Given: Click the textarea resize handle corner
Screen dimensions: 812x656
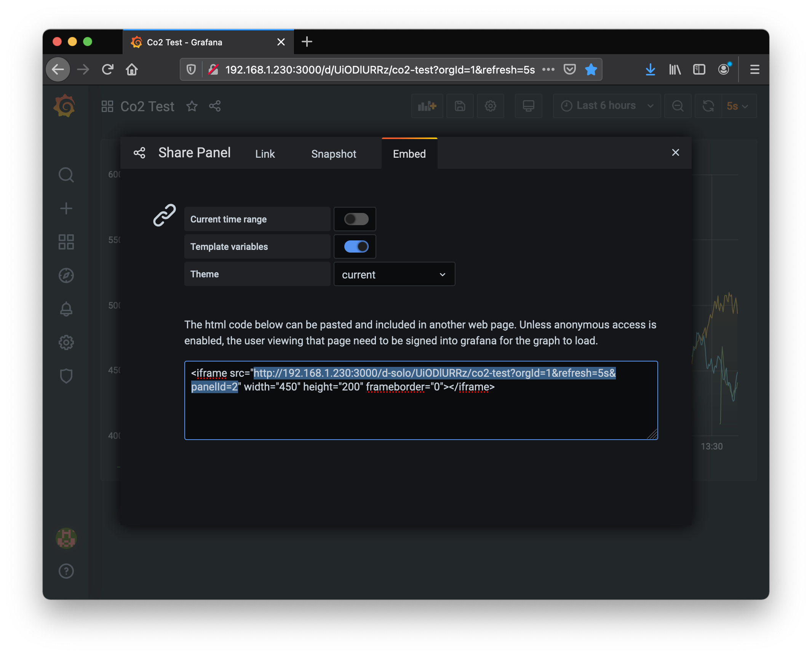Looking at the screenshot, I should [652, 434].
